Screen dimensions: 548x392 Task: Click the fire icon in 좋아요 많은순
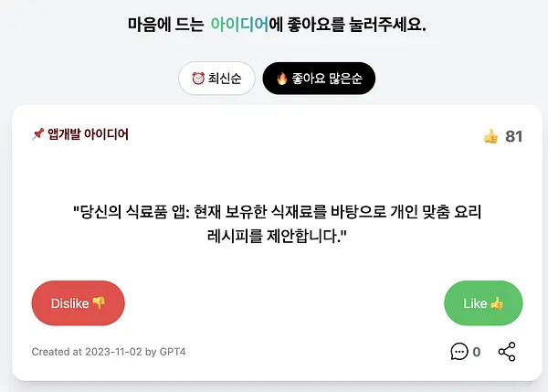coord(281,79)
